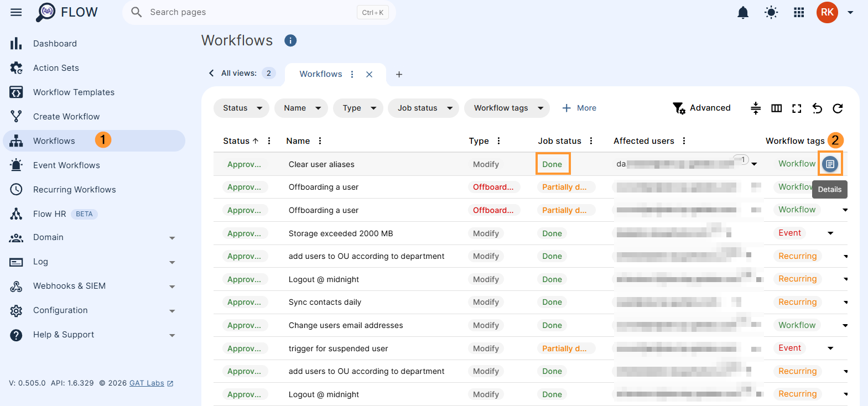
Task: Expand affected users for Clear user aliases
Action: 754,164
